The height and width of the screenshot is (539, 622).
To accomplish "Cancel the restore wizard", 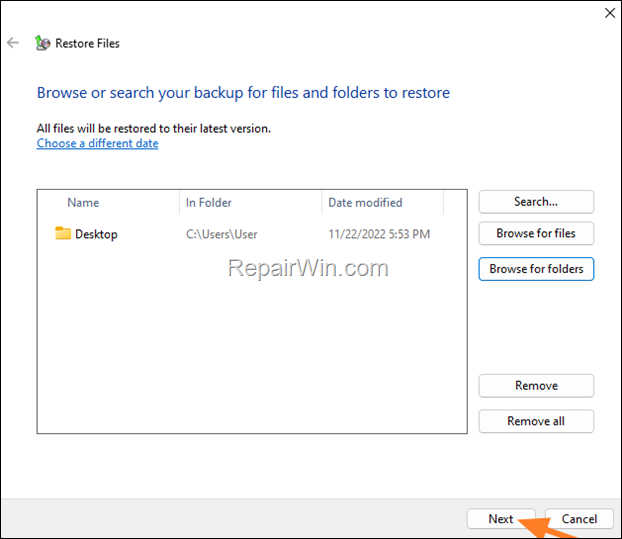I will click(579, 519).
